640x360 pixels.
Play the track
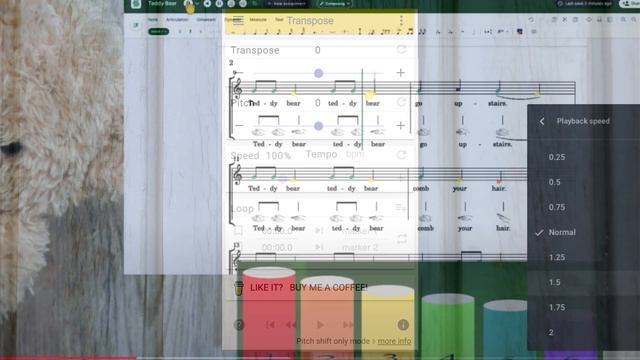click(x=320, y=325)
